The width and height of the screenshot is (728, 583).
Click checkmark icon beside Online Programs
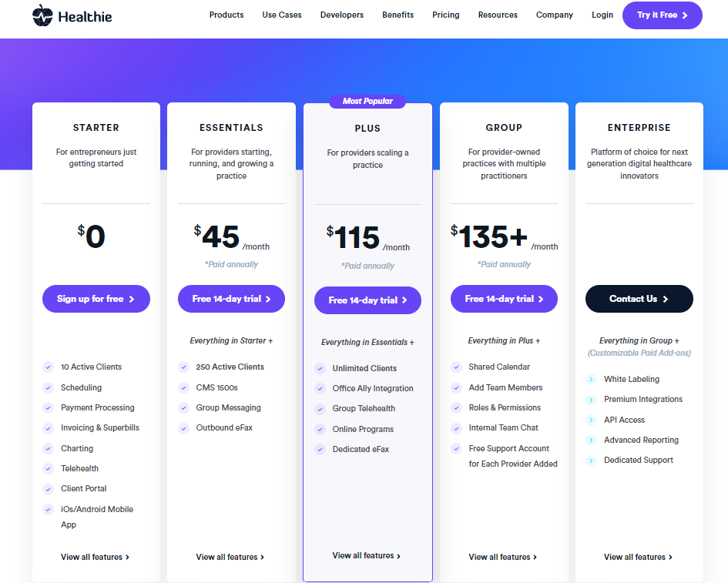click(320, 430)
